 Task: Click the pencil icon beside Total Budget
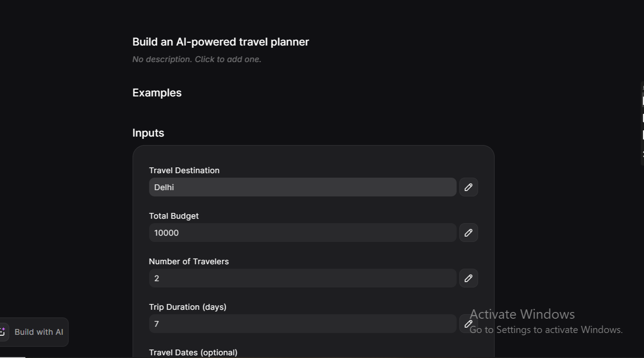[468, 233]
